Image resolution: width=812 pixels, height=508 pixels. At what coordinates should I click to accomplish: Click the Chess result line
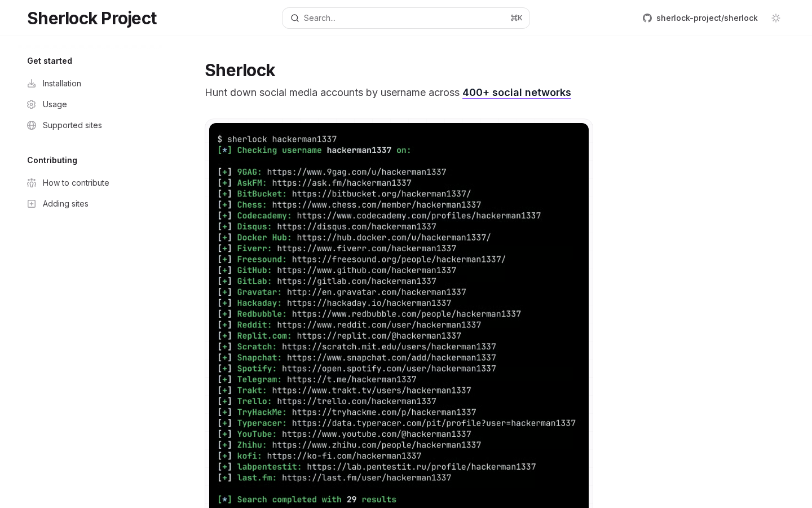click(349, 205)
